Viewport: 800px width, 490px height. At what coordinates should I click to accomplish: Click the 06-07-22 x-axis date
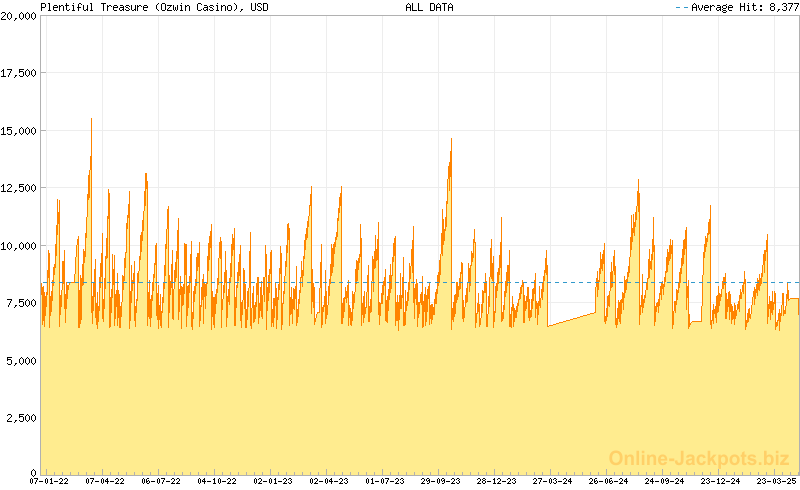click(x=161, y=481)
